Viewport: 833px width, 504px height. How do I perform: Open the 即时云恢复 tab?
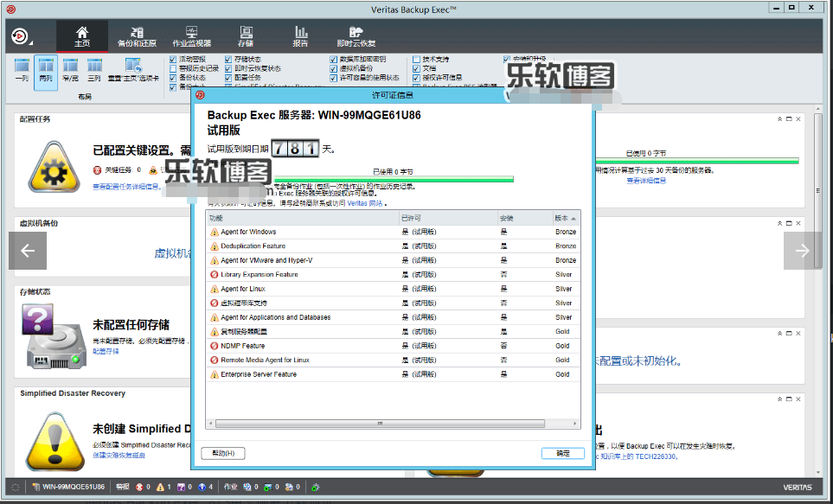[356, 36]
